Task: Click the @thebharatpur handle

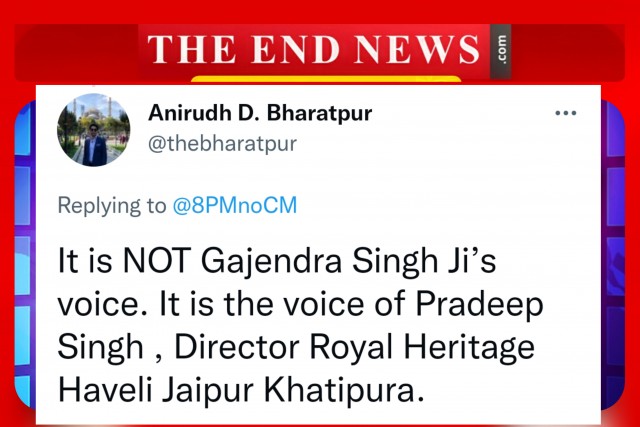Action: pos(222,144)
